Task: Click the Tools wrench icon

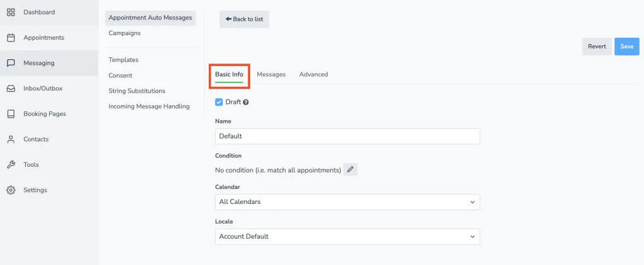Action: tap(11, 165)
